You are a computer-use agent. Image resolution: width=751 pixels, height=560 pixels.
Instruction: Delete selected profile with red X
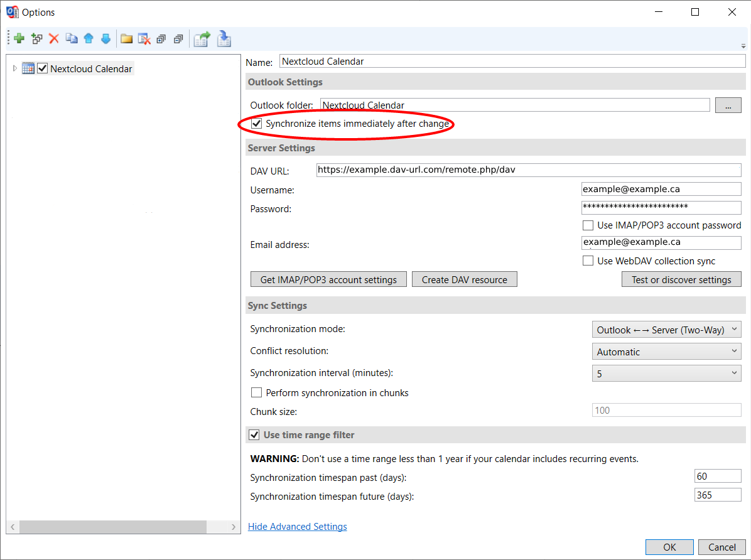pos(53,39)
